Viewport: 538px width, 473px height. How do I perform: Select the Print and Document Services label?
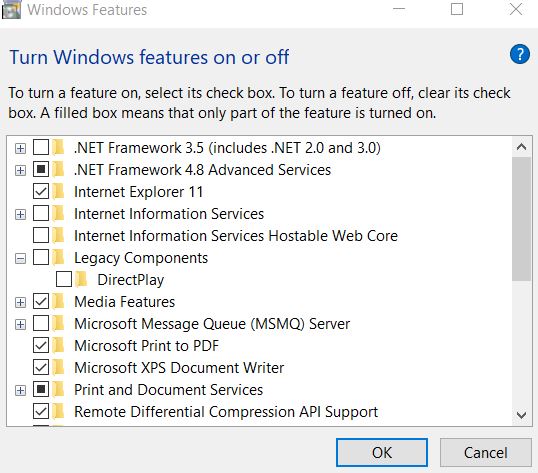coord(168,390)
